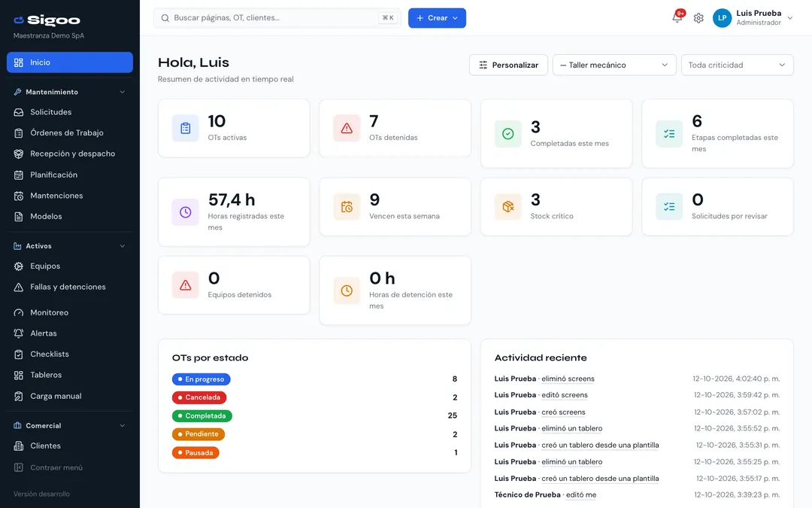
Task: Click the checklist icon for Solicitudes por revisar
Action: coord(669,207)
